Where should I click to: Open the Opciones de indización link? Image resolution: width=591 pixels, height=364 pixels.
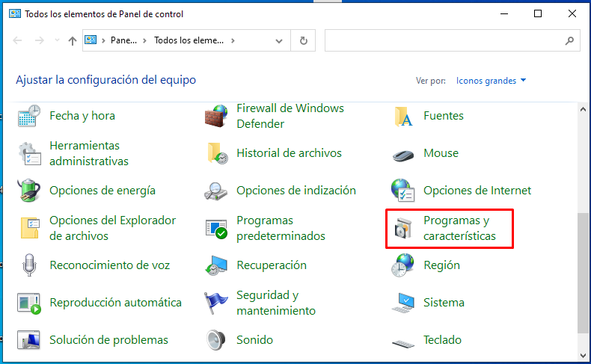pyautogui.click(x=296, y=191)
